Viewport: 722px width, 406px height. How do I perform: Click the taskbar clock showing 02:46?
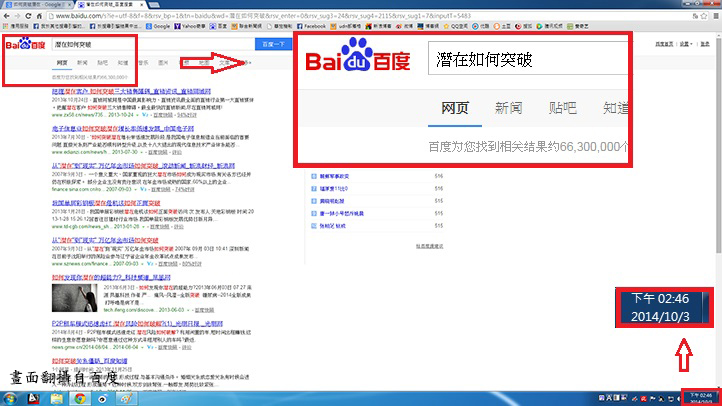[x=701, y=398]
